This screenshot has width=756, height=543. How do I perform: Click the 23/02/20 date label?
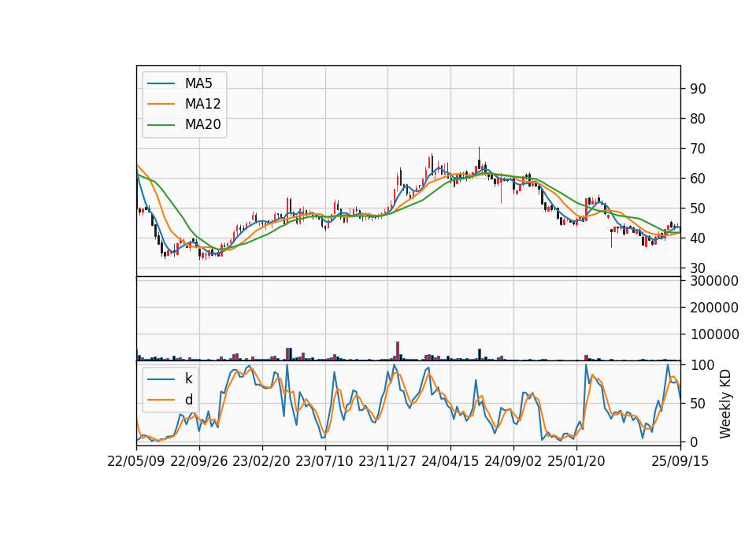tap(261, 461)
